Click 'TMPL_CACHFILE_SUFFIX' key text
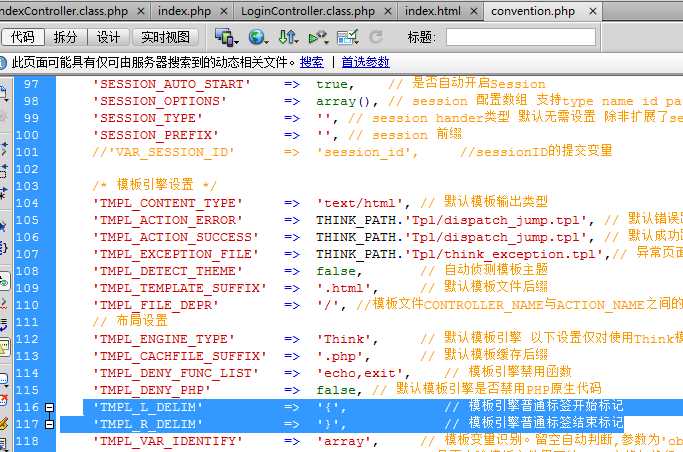Image resolution: width=683 pixels, height=452 pixels. point(179,356)
